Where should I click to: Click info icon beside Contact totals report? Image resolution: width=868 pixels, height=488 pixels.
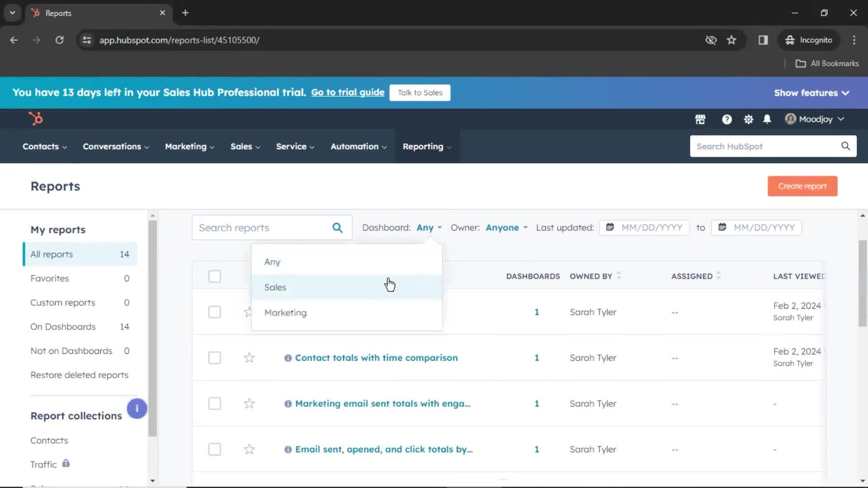click(x=288, y=358)
